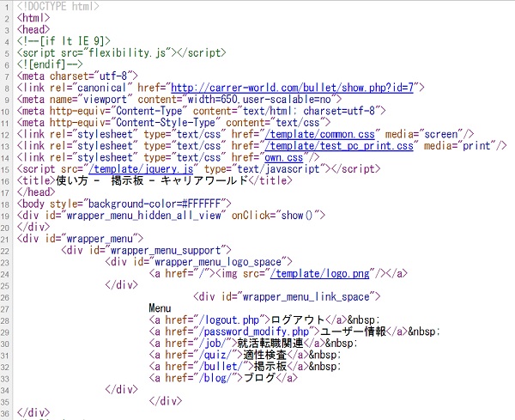The height and width of the screenshot is (420, 515).
Task: Click the opening <head> tag
Action: pyautogui.click(x=33, y=29)
